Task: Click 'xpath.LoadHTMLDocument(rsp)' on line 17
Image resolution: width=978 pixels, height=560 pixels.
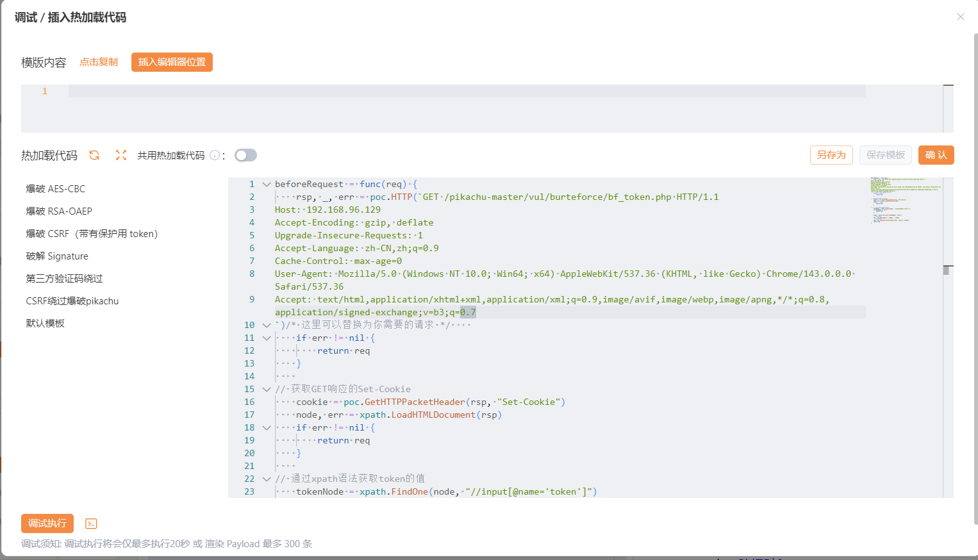Action: point(431,415)
